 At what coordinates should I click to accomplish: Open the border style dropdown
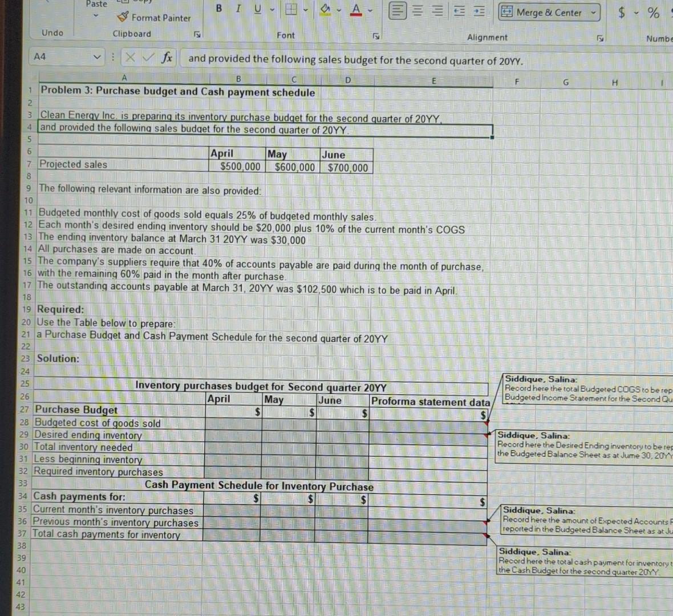point(305,10)
